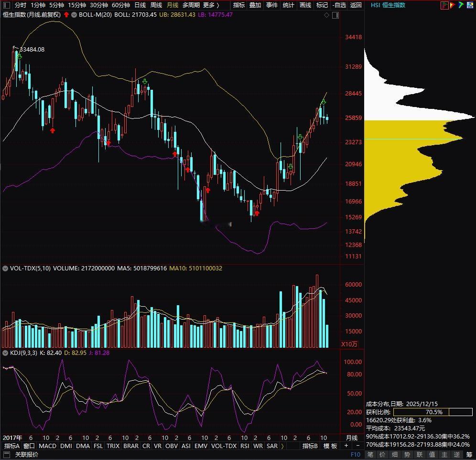The height and width of the screenshot is (460, 476).
Task: Select the 筹 chip distribution tab
Action: (x=469, y=455)
